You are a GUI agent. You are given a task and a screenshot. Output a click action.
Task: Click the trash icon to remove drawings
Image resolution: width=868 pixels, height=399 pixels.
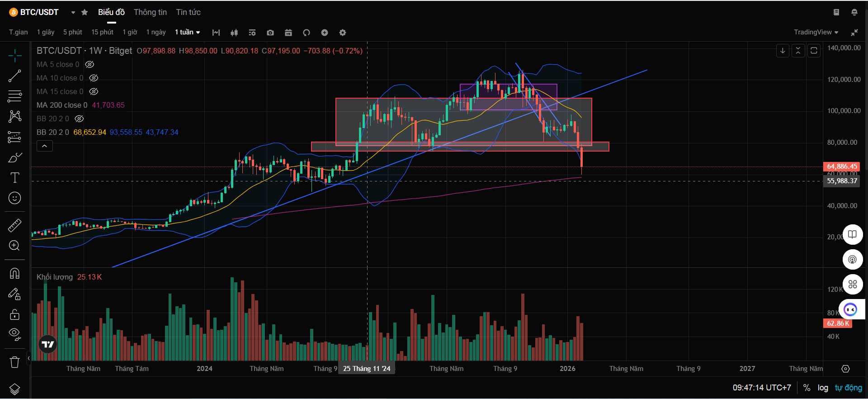click(x=14, y=362)
